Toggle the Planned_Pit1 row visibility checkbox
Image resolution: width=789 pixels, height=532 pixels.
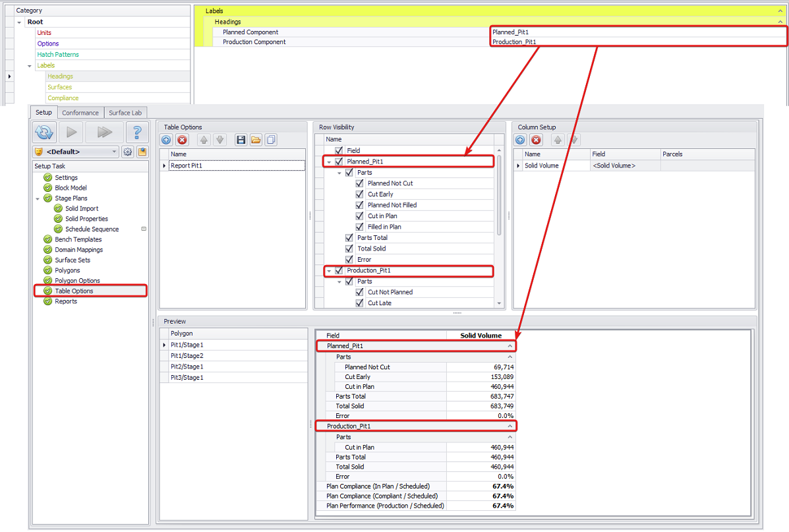(x=339, y=162)
